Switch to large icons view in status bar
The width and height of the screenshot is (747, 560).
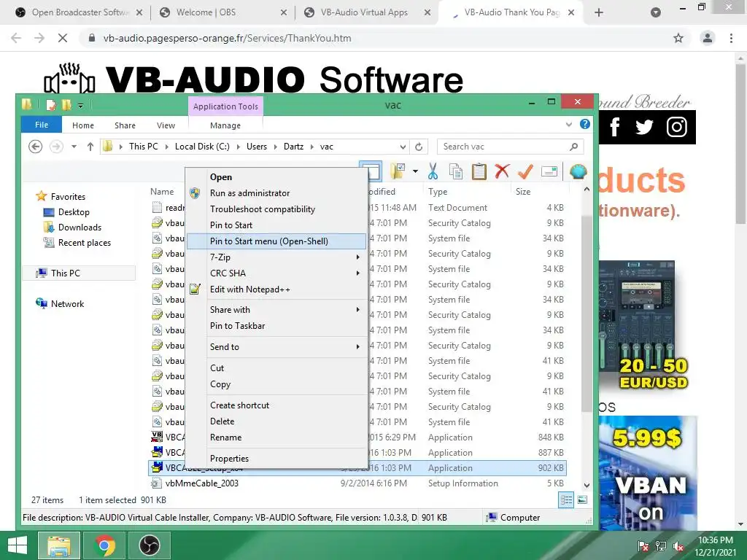coord(582,500)
